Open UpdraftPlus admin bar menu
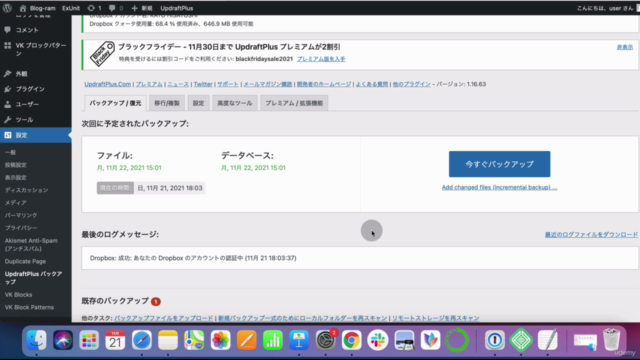Image resolution: width=640 pixels, height=360 pixels. 176,8
